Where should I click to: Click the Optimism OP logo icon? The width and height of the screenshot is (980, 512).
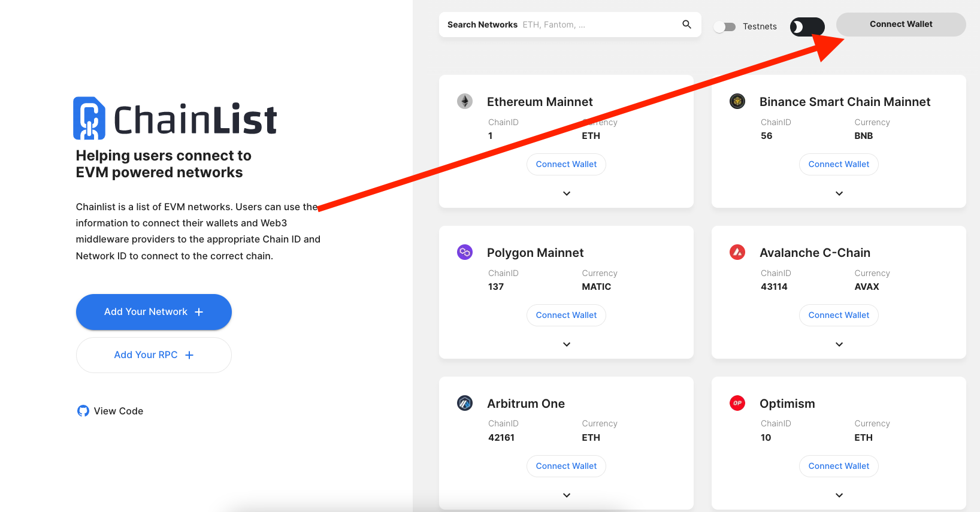pyautogui.click(x=737, y=403)
